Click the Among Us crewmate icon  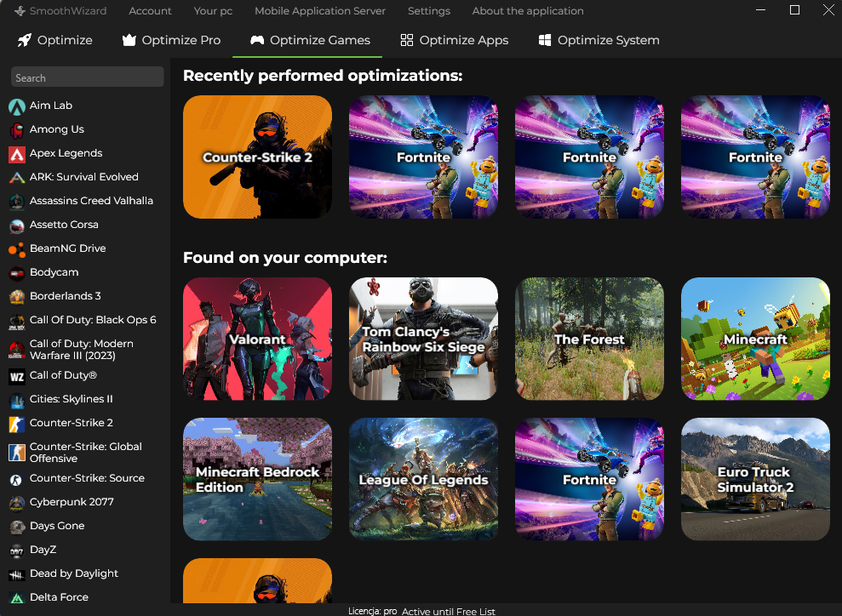coord(17,130)
